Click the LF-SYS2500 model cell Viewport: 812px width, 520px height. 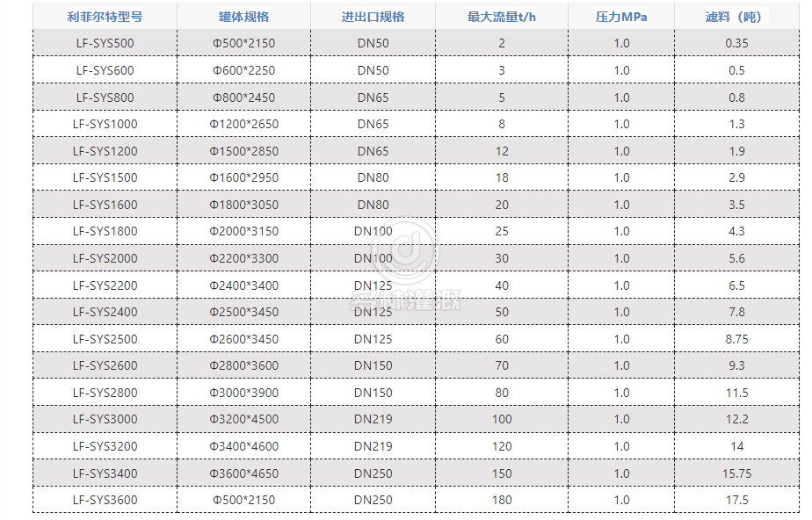click(x=105, y=338)
